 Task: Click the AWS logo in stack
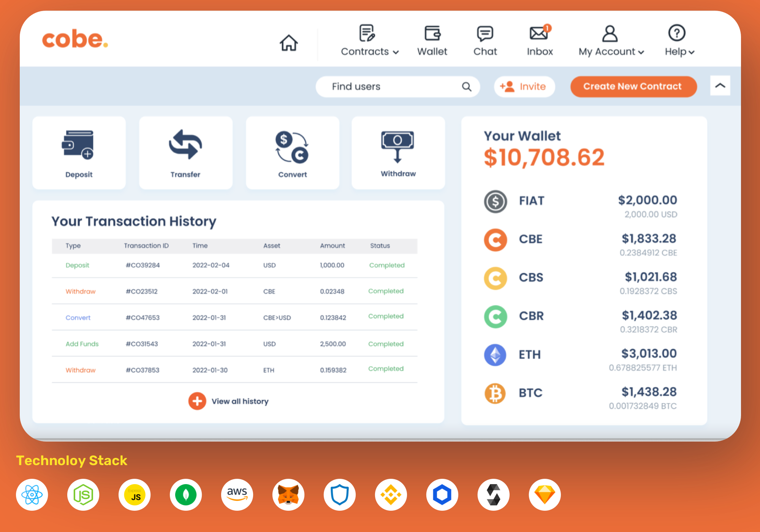click(237, 495)
